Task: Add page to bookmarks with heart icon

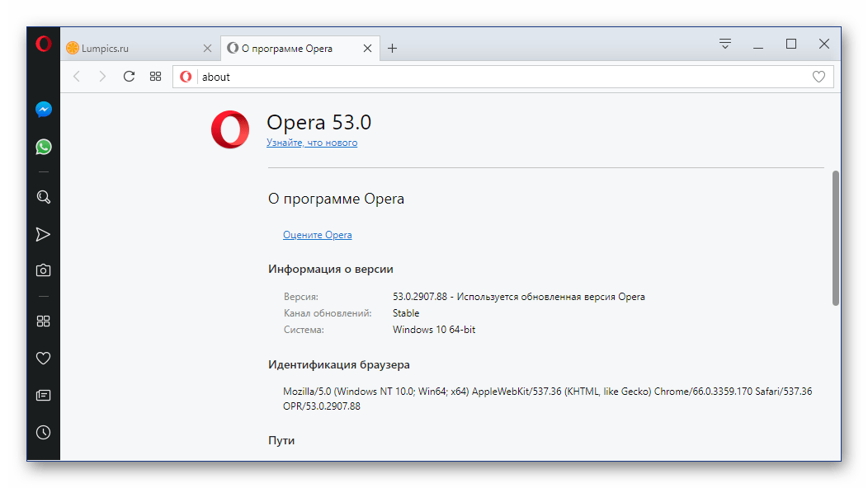Action: coord(818,77)
